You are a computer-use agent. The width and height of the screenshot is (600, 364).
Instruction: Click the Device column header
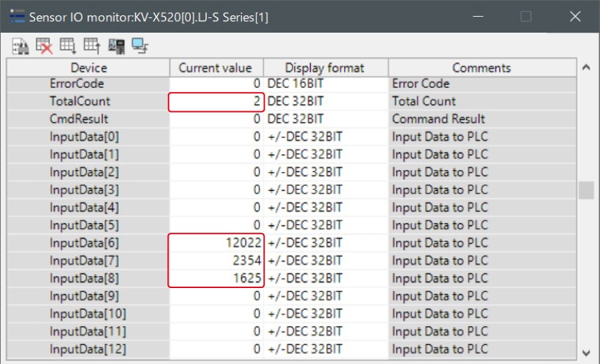coord(89,68)
